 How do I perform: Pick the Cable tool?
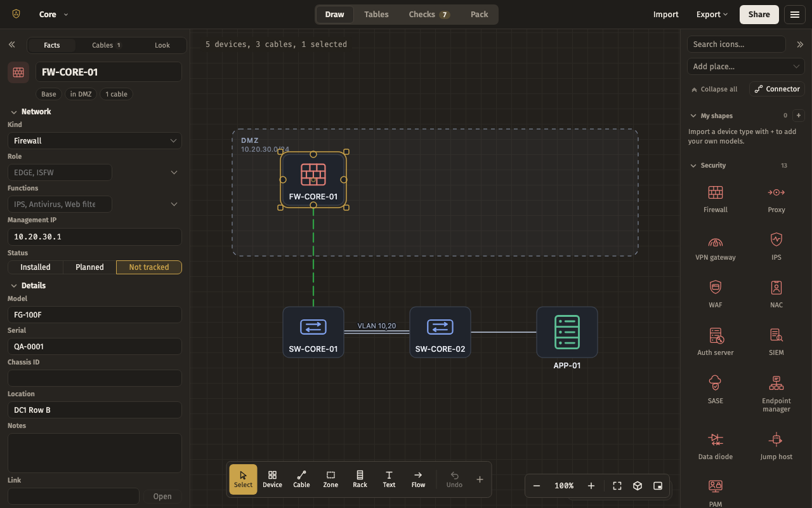301,479
